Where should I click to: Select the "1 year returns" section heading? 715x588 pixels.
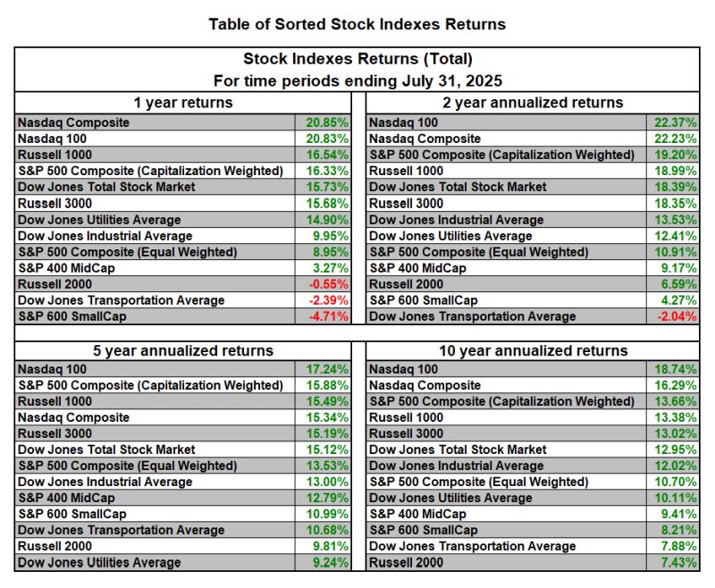tap(182, 102)
